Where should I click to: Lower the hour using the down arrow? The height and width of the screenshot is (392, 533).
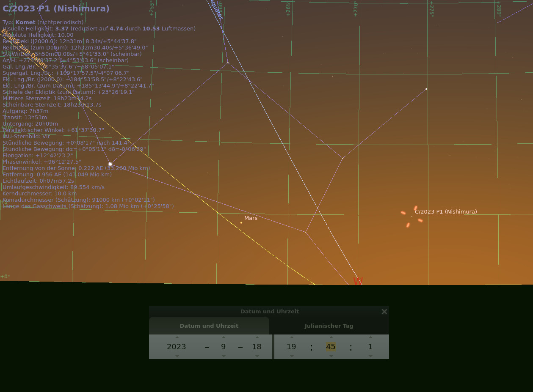[292, 356]
